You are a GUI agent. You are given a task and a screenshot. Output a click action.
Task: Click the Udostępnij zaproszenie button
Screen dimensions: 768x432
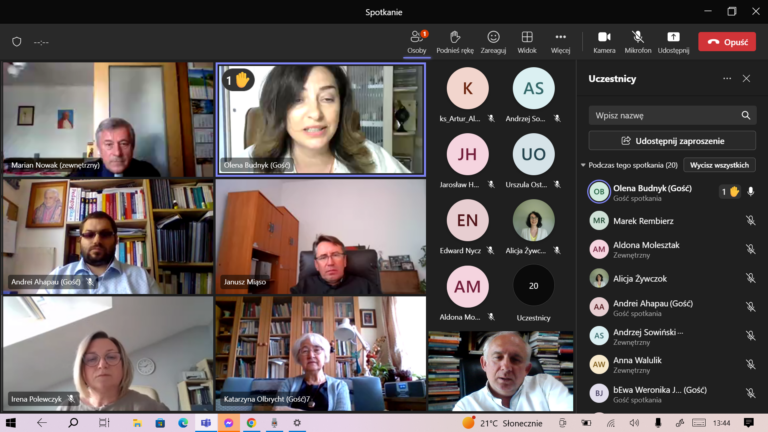tap(672, 141)
